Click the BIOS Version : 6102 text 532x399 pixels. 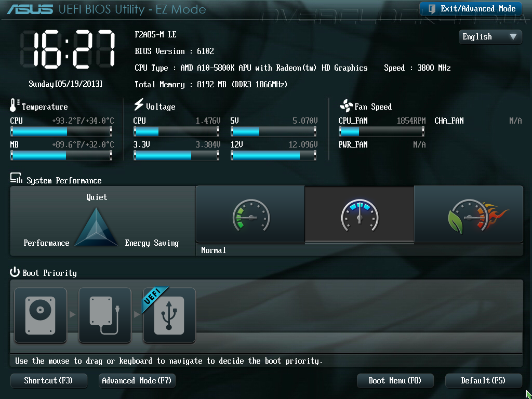pyautogui.click(x=175, y=51)
